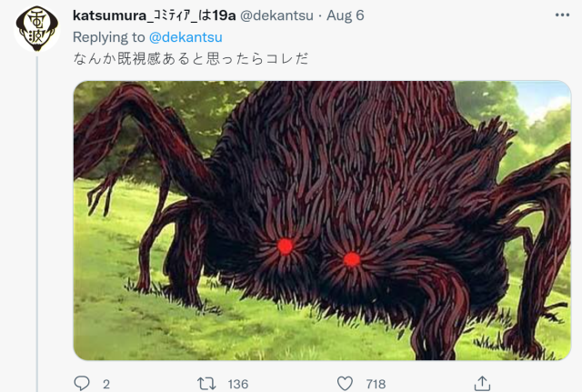582x392 pixels.
Task: Click the Japanese tweet text
Action: (x=191, y=58)
